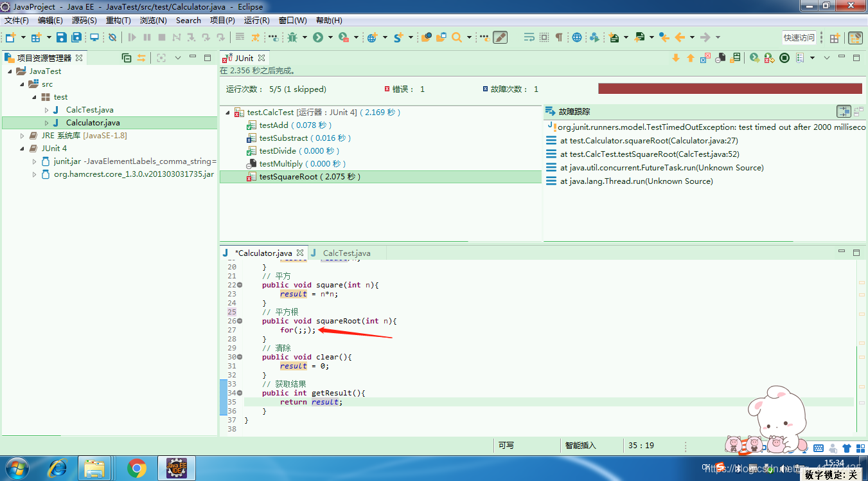This screenshot has height=481, width=868.
Task: Open the 运行(R) menu
Action: pos(257,21)
